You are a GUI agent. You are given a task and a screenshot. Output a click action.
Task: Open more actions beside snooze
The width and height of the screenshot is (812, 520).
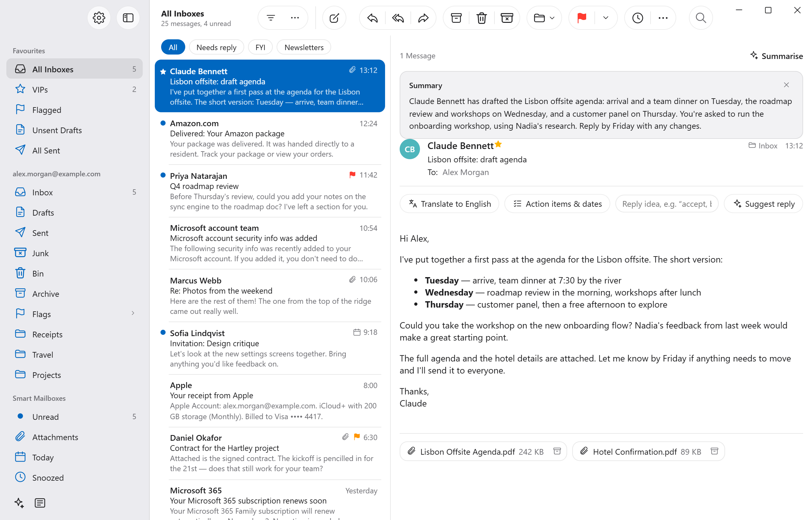pyautogui.click(x=663, y=18)
